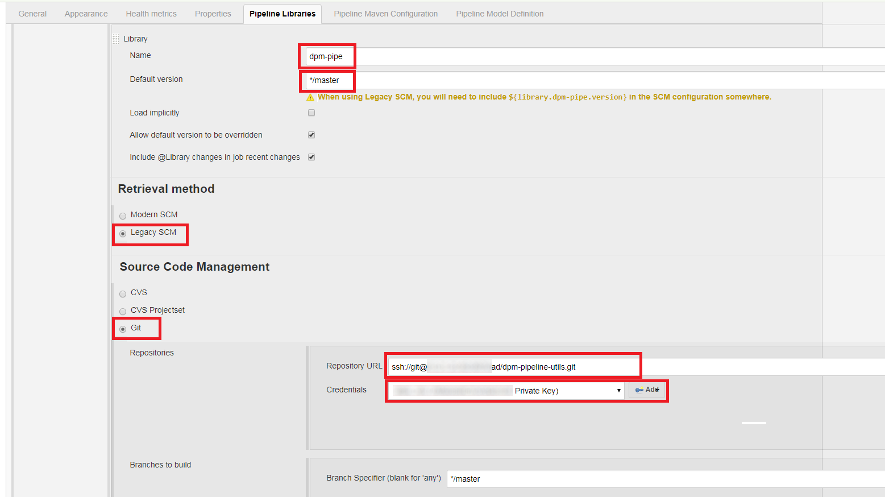Viewport: 885px width, 497px height.
Task: Switch to the General tab
Action: click(x=33, y=14)
